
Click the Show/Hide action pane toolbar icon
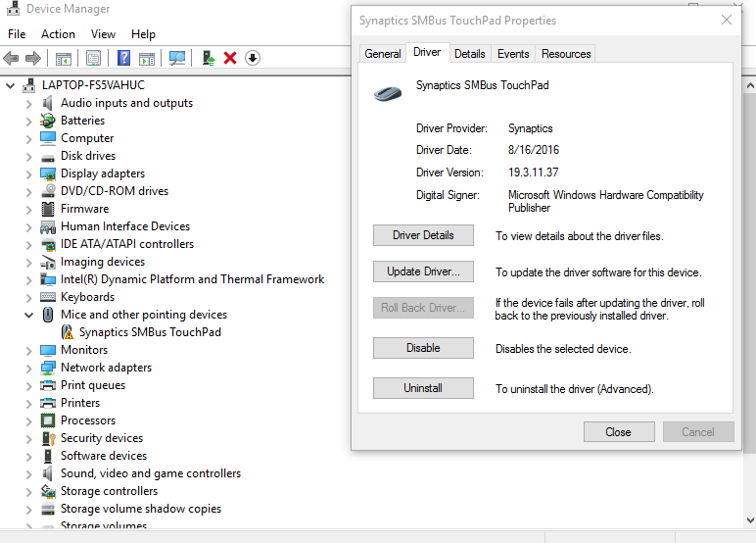coord(147,59)
